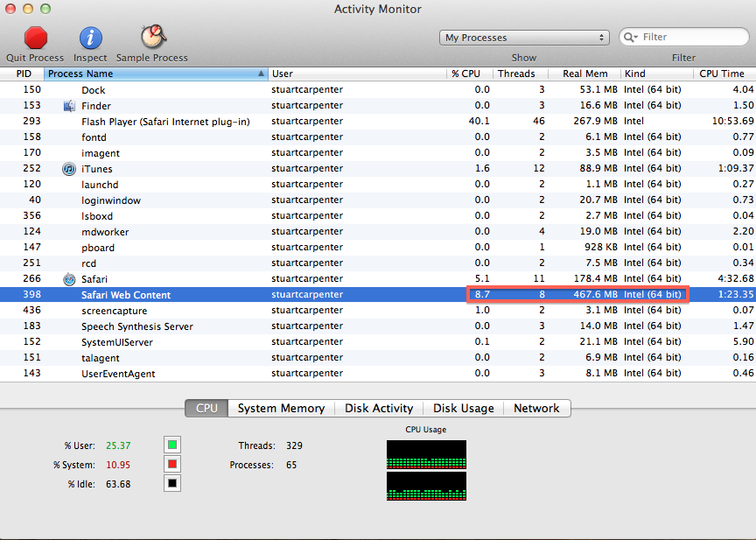
Task: Sort processes by the % CPU column
Action: pos(467,74)
